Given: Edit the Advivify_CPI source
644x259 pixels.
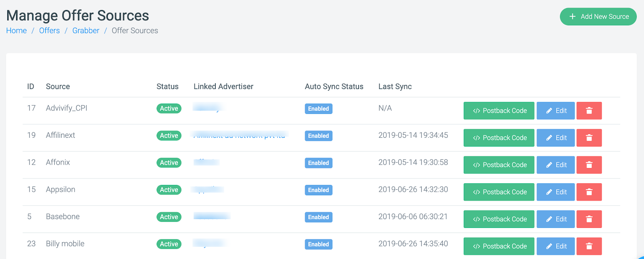Looking at the screenshot, I should click(x=555, y=111).
